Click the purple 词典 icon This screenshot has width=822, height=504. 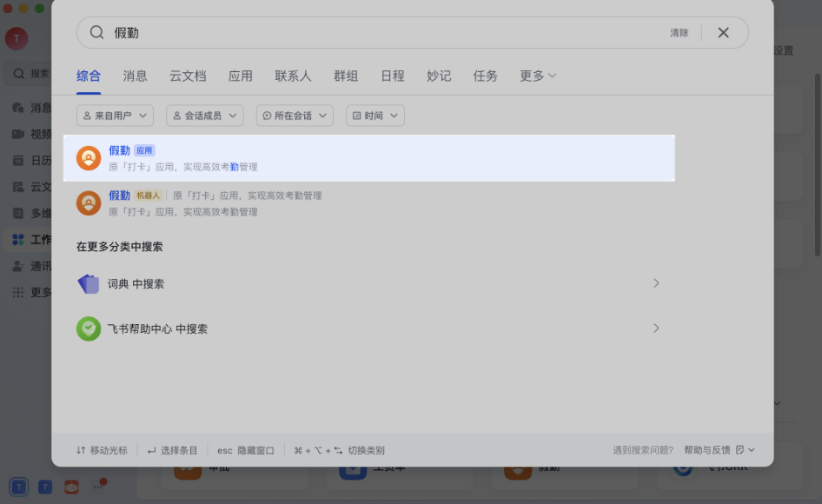[89, 284]
